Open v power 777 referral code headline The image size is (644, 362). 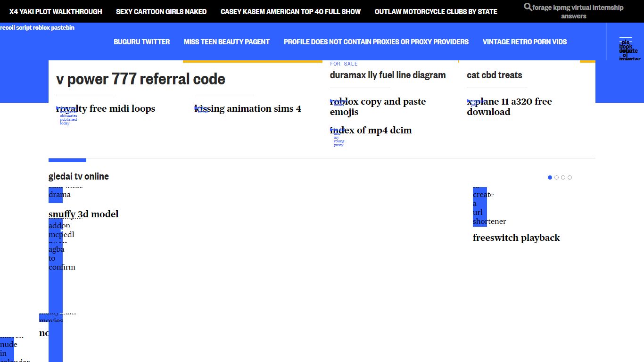140,79
